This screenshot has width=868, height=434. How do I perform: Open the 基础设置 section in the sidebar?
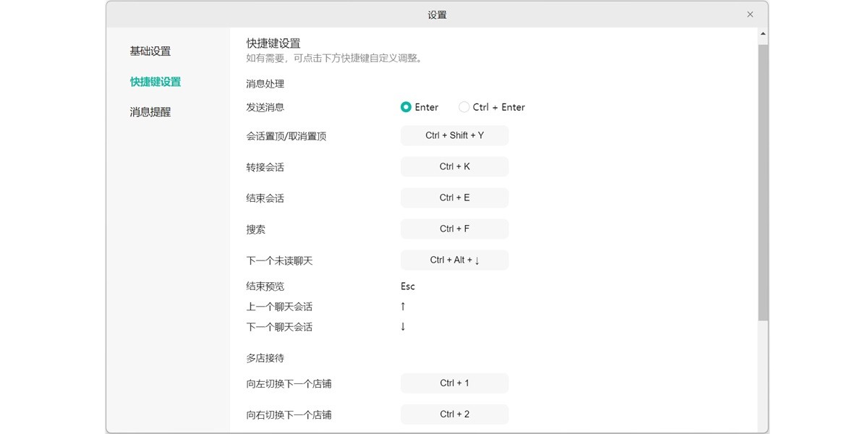click(x=150, y=51)
